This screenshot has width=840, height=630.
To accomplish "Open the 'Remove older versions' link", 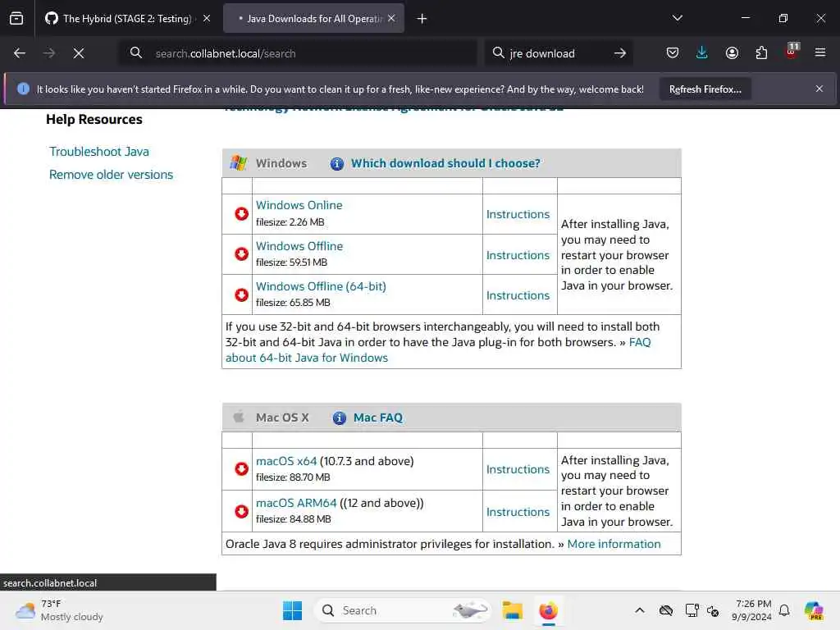I will coord(111,175).
